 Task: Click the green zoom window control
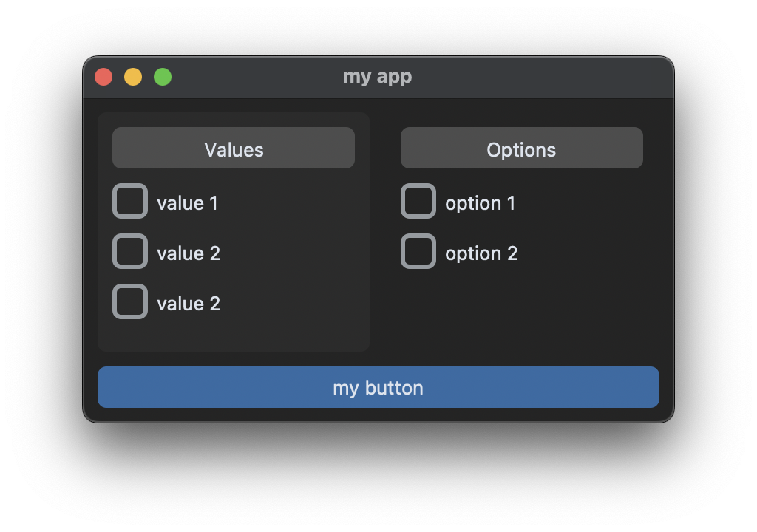162,76
